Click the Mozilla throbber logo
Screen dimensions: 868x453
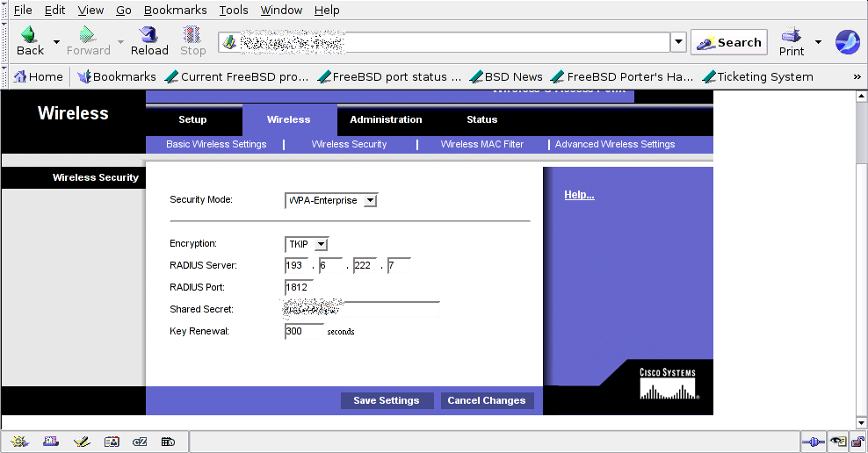coord(847,41)
